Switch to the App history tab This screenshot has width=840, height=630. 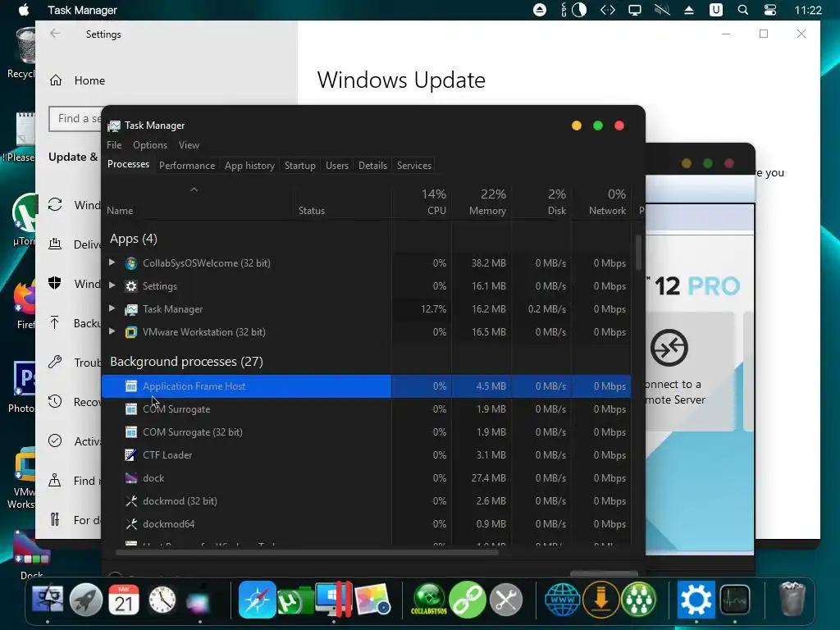point(249,166)
